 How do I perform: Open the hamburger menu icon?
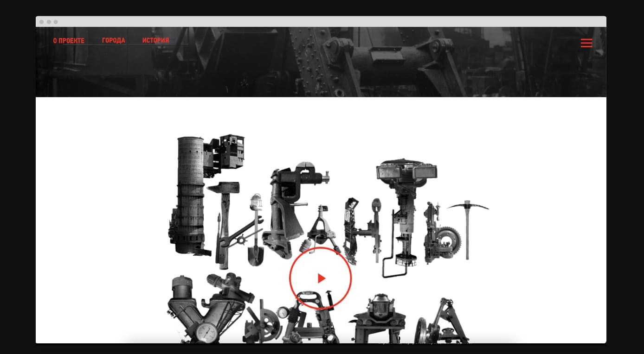coord(586,43)
